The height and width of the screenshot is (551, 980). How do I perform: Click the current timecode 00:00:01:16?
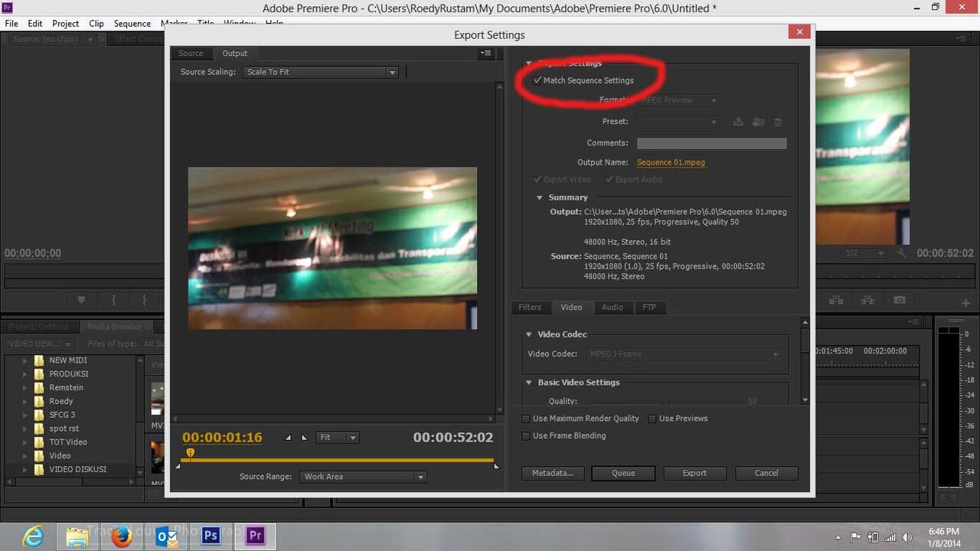click(222, 438)
